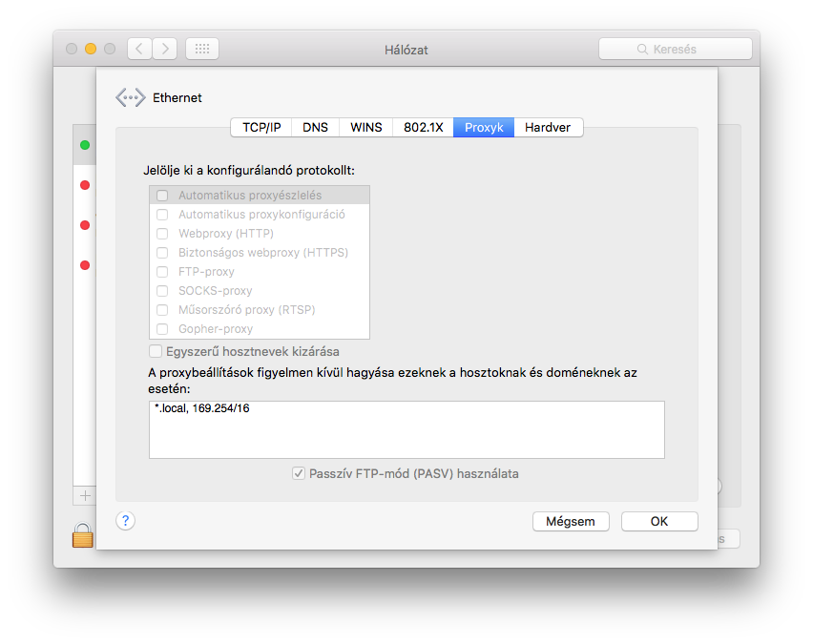Image resolution: width=813 pixels, height=644 pixels.
Task: Enable the Gopher-proxy checkbox
Action: (x=162, y=329)
